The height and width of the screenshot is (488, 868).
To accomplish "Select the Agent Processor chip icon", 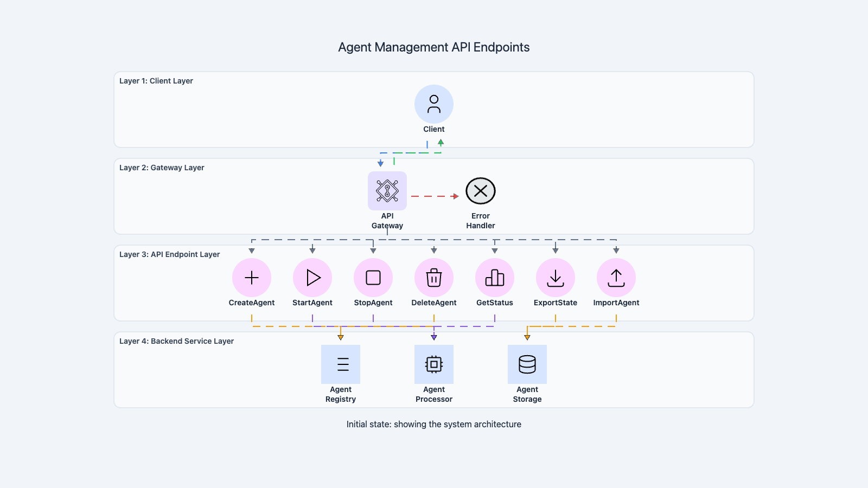I will pyautogui.click(x=434, y=364).
